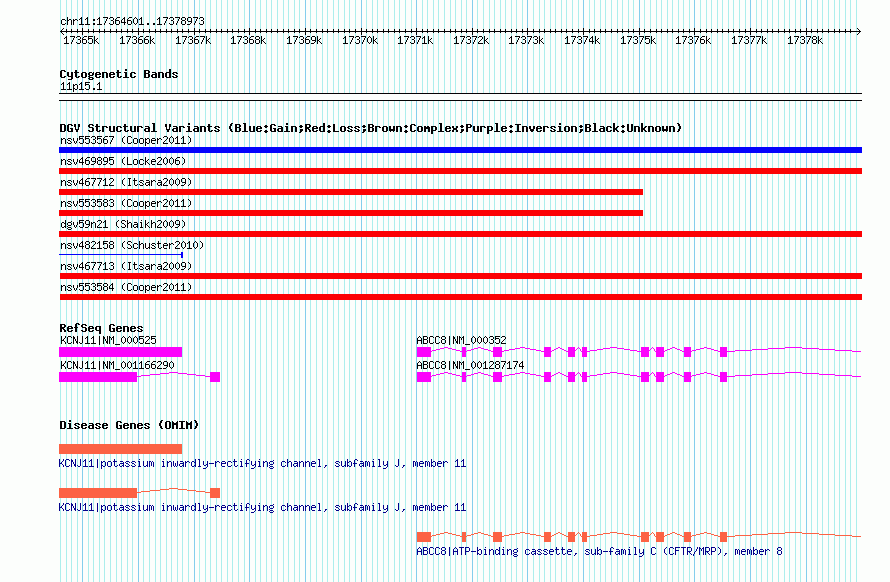
Task: Click the first orange KCNJ11 OMIM gene block
Action: click(120, 449)
